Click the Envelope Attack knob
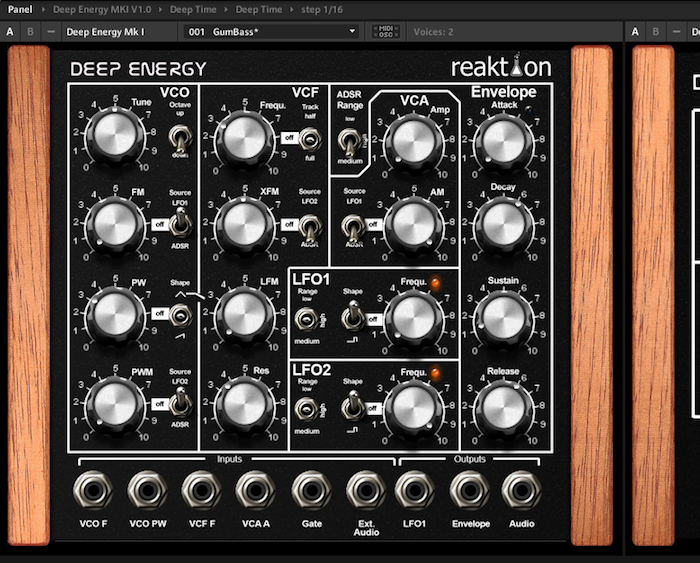 tap(504, 142)
